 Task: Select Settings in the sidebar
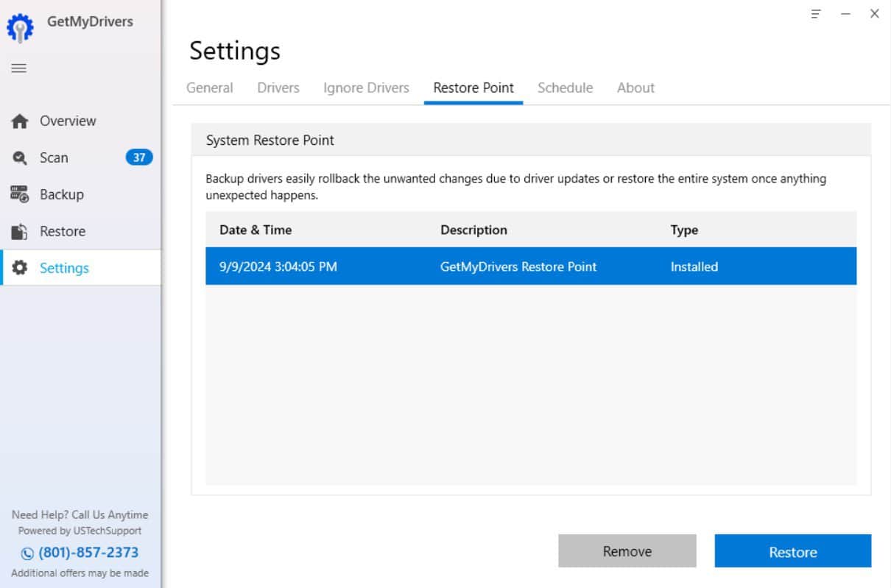(x=81, y=268)
